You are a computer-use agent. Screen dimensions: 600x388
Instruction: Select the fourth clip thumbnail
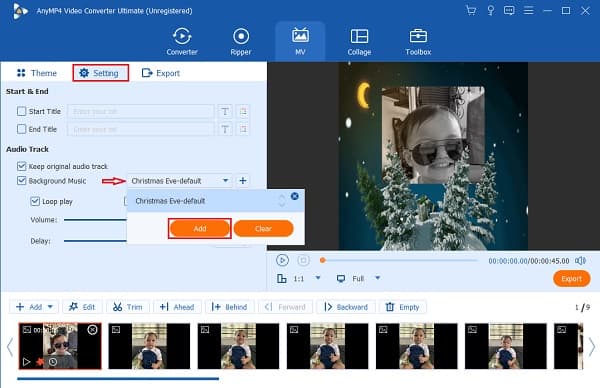point(328,346)
